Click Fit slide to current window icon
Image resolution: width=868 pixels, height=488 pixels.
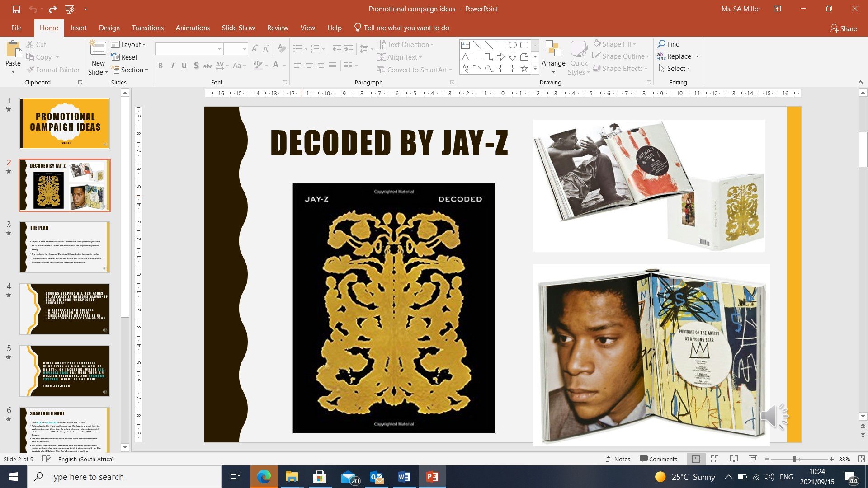861,459
